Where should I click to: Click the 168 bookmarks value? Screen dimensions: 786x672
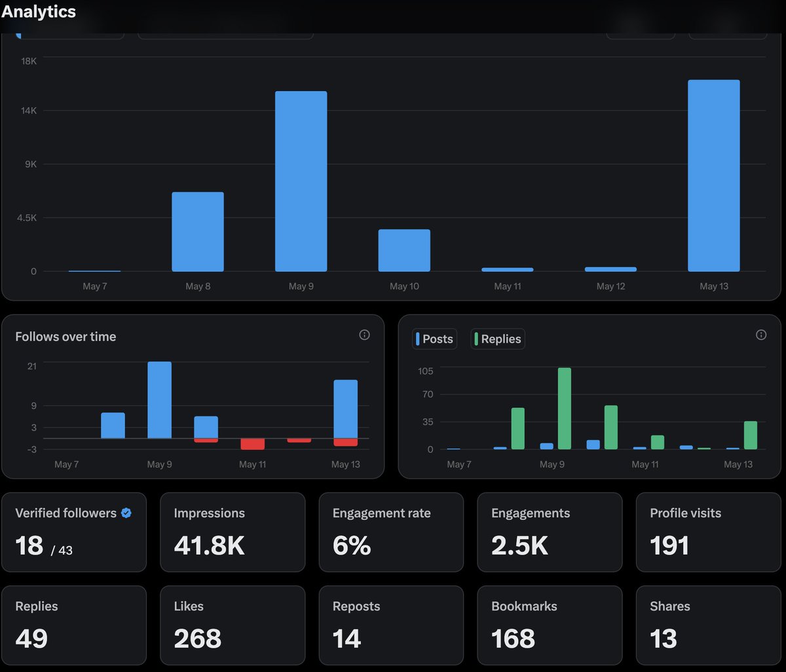click(x=514, y=639)
